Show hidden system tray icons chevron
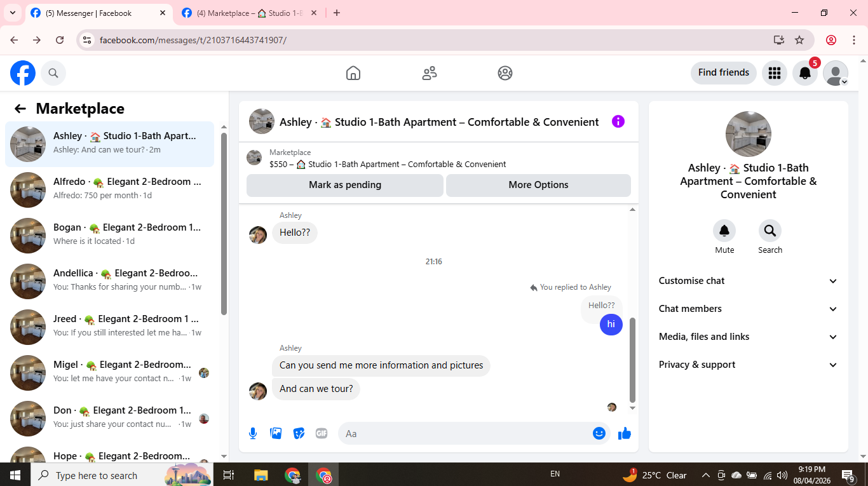Screen dimensions: 868x486 coord(705,475)
